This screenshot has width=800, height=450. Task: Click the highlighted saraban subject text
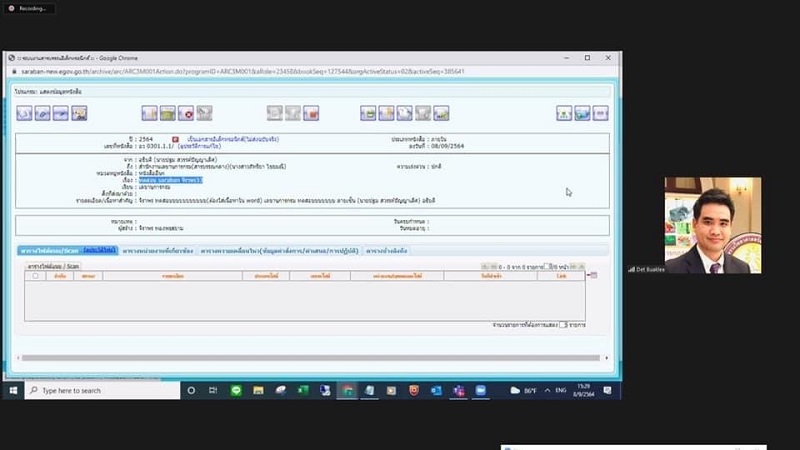pos(171,180)
